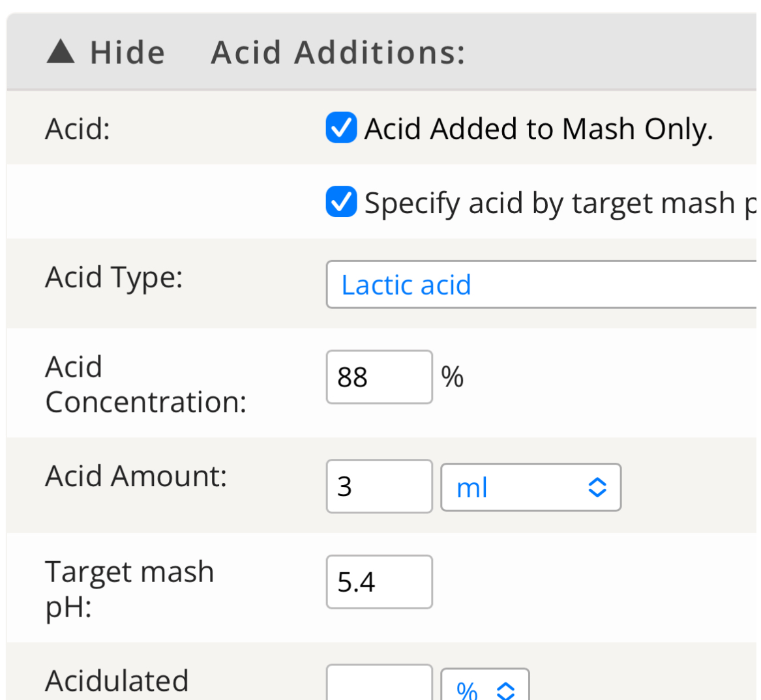Open the ml unit dropdown for Acid Amount

coord(531,488)
